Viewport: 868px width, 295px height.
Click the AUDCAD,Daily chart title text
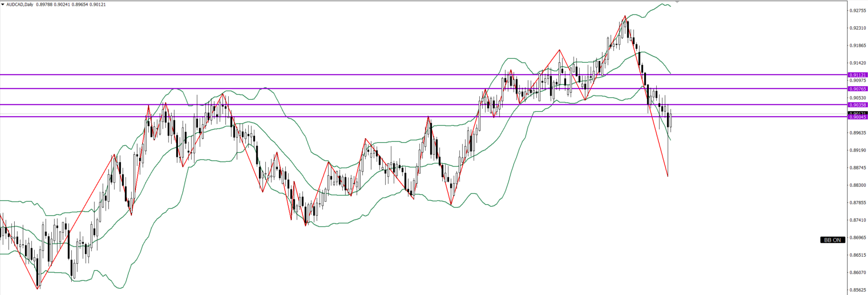[x=20, y=4]
